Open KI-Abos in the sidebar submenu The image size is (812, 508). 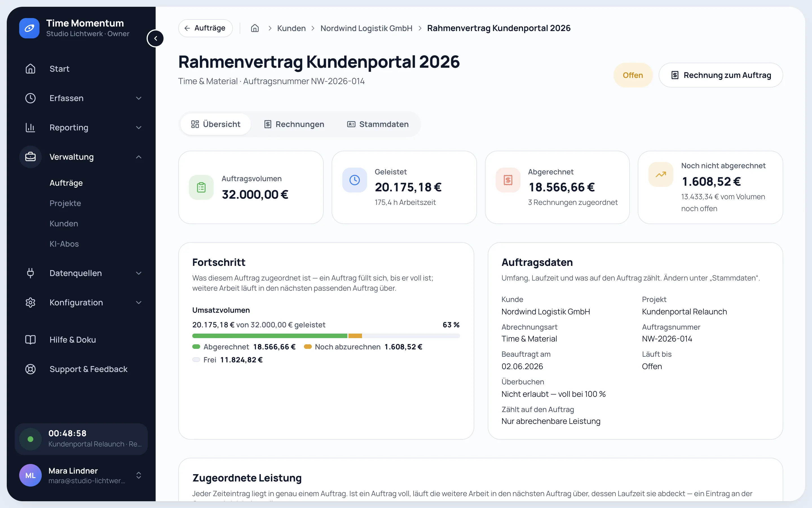pyautogui.click(x=64, y=244)
